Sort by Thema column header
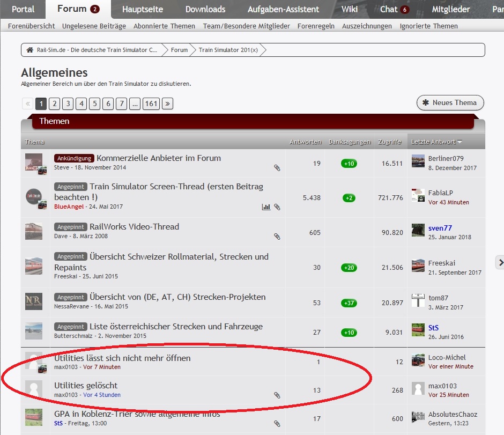 coord(34,142)
